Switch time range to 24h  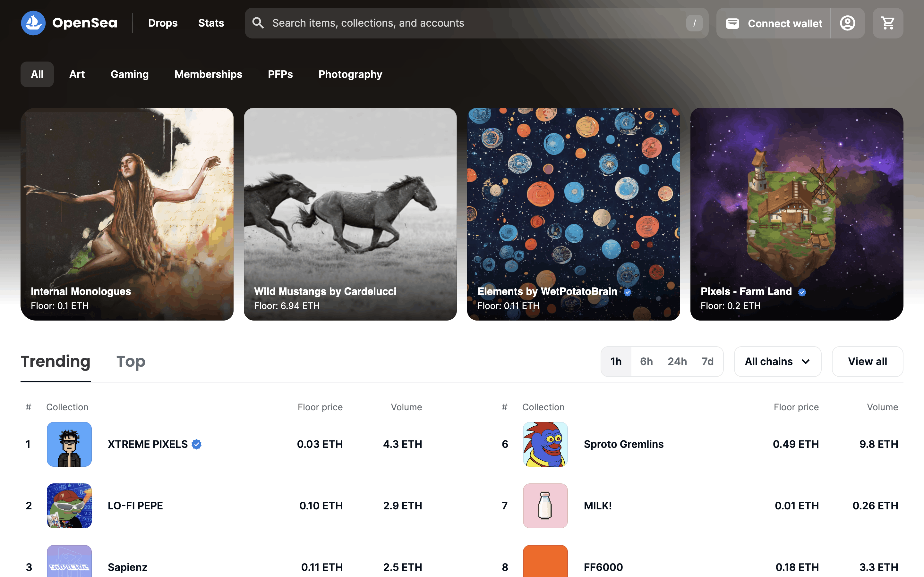point(677,361)
